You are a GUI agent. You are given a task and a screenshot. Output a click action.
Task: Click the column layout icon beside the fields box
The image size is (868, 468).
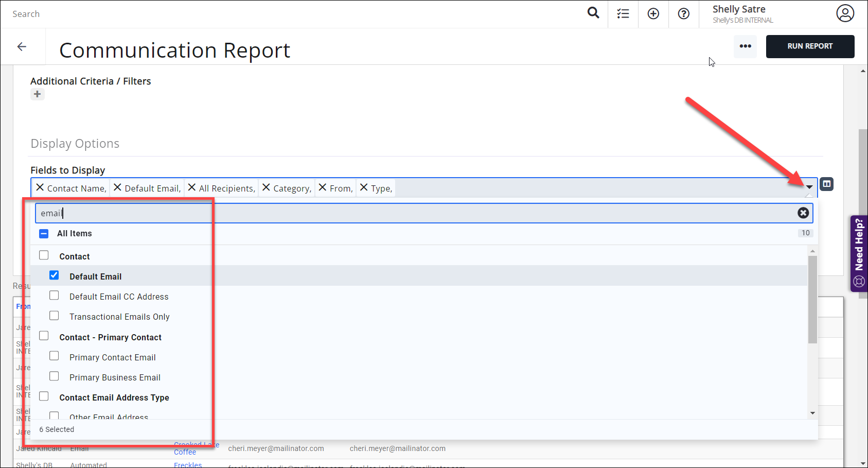click(827, 184)
